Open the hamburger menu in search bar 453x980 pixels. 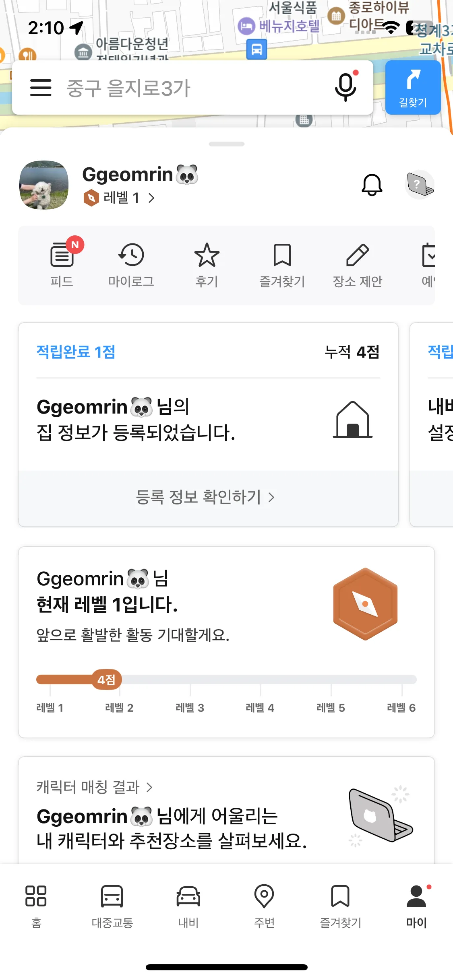[x=41, y=88]
